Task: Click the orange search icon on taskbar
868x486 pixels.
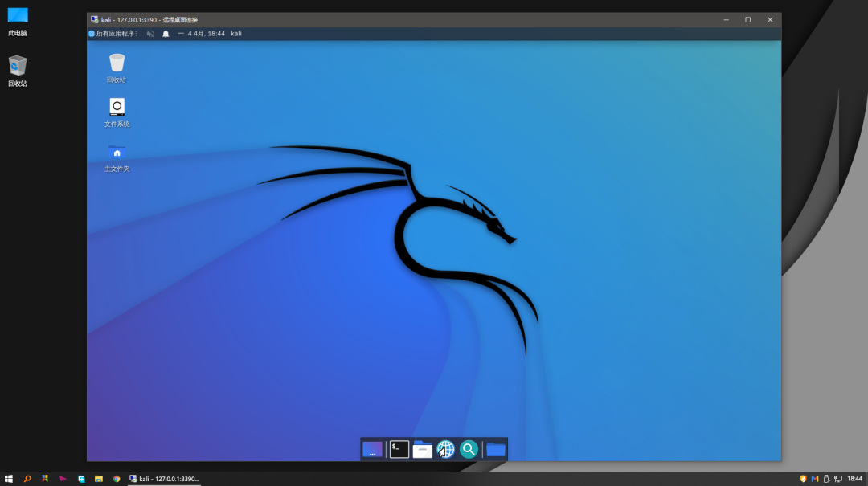Action: (27, 479)
